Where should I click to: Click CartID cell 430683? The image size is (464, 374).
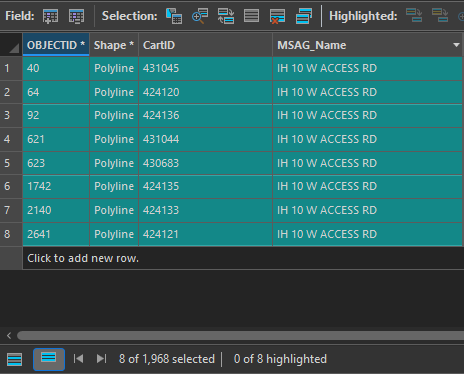[205, 163]
